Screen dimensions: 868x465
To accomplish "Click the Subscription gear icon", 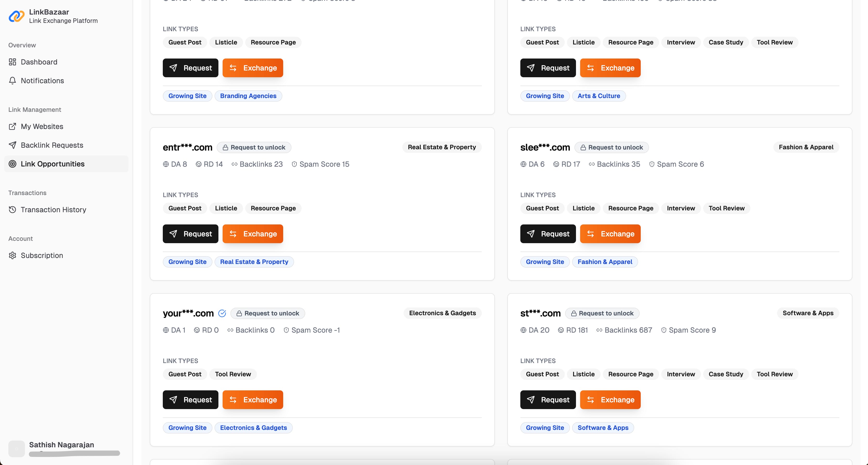I will click(x=12, y=255).
